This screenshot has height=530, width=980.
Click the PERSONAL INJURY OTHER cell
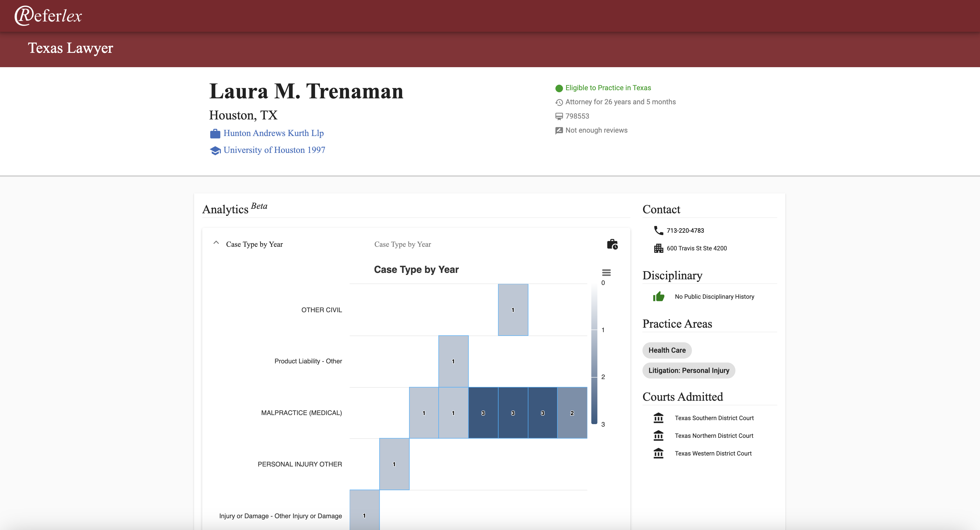[x=394, y=464]
